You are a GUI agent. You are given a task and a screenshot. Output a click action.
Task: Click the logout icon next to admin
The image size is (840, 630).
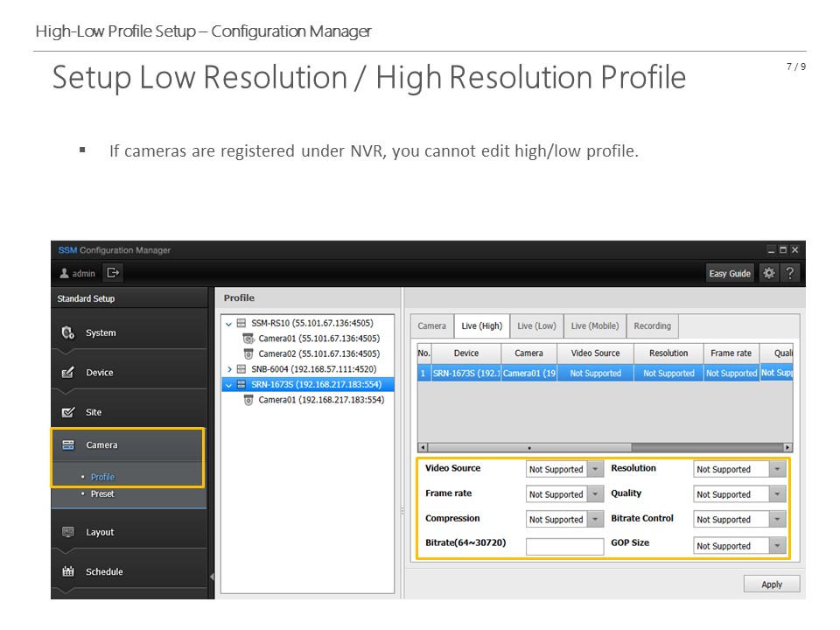[113, 273]
